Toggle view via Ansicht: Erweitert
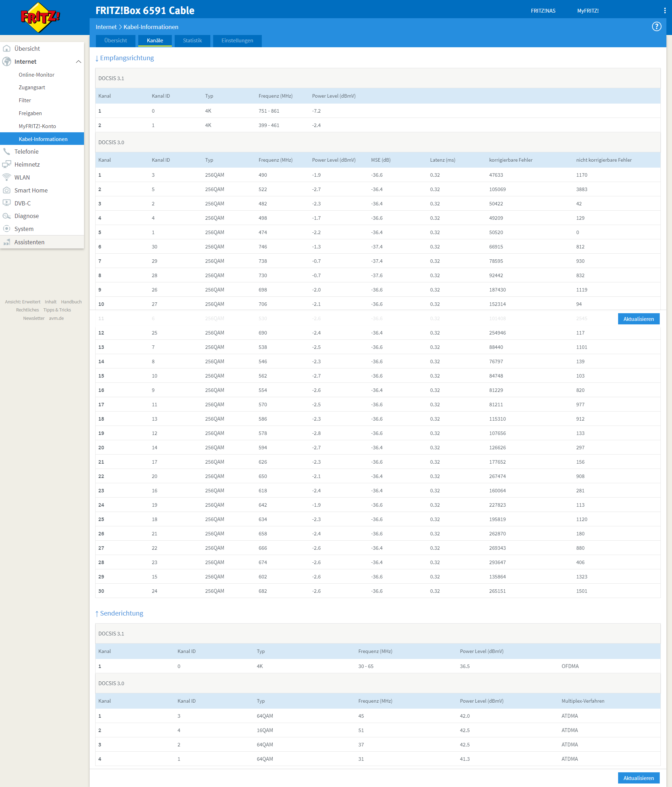672x787 pixels. (x=22, y=302)
